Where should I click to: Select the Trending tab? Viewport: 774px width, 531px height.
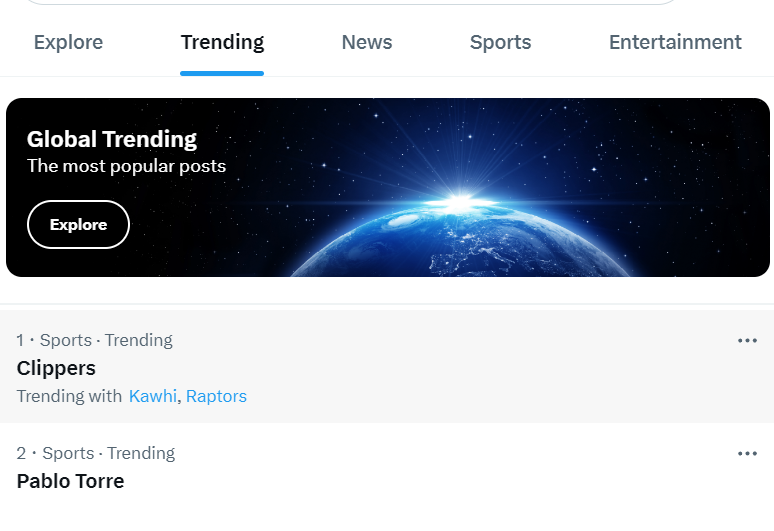tap(222, 42)
